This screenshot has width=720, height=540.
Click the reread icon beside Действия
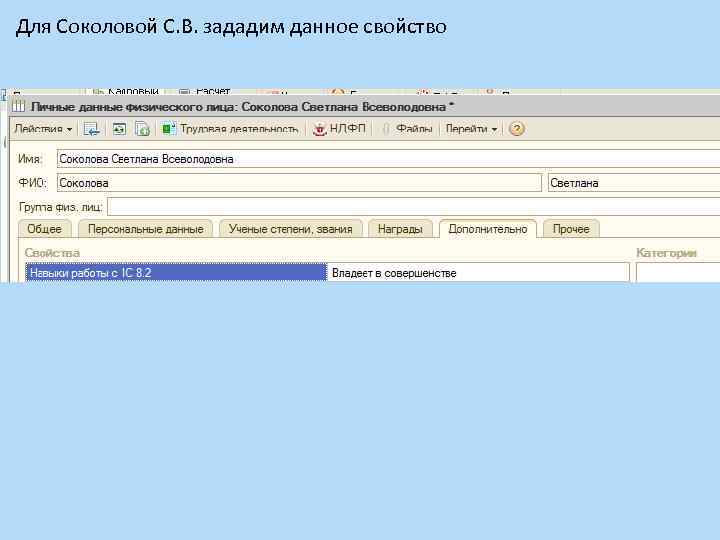point(119,129)
